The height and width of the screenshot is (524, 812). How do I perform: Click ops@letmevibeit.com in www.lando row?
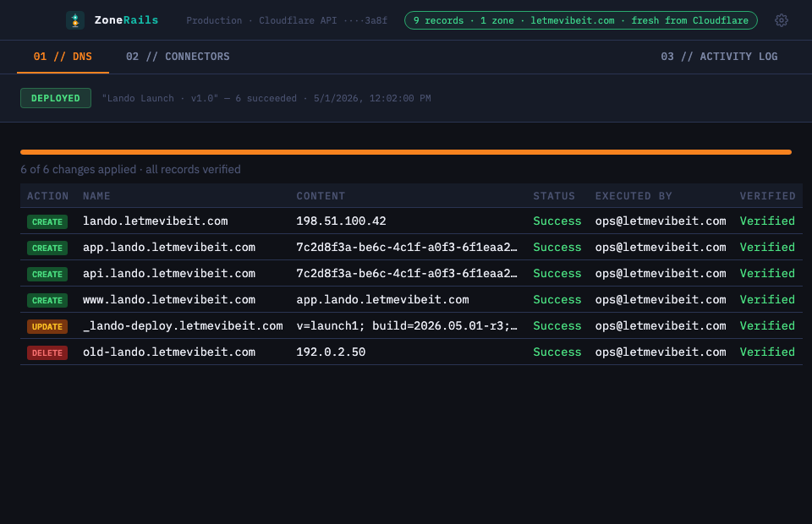point(661,299)
